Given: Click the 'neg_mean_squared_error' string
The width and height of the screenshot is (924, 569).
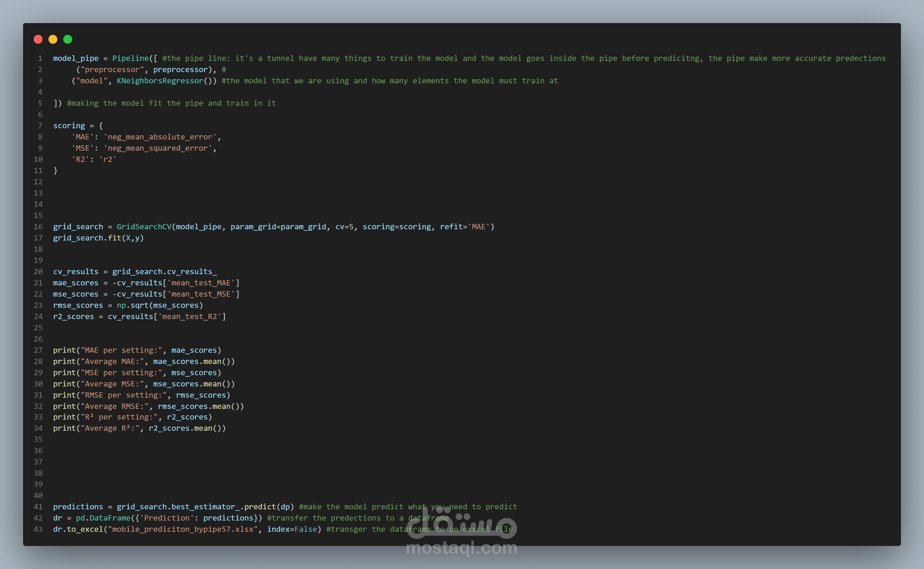Looking at the screenshot, I should click(x=158, y=148).
